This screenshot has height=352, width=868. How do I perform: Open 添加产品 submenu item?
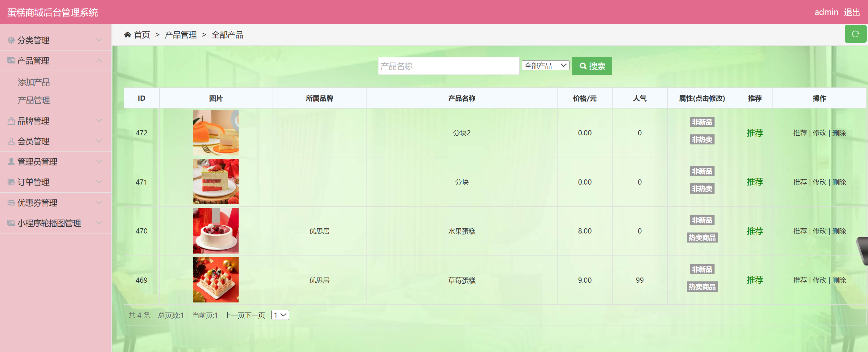pyautogui.click(x=34, y=82)
